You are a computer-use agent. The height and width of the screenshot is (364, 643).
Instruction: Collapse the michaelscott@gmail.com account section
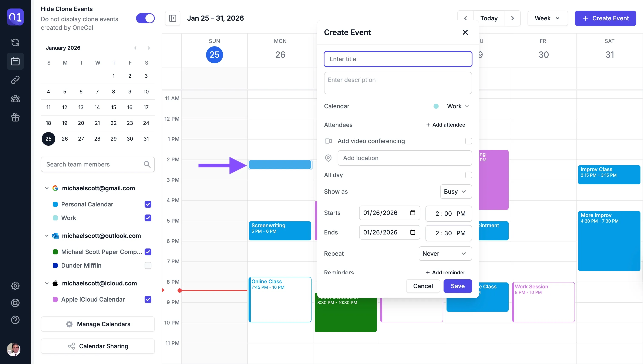coord(47,188)
